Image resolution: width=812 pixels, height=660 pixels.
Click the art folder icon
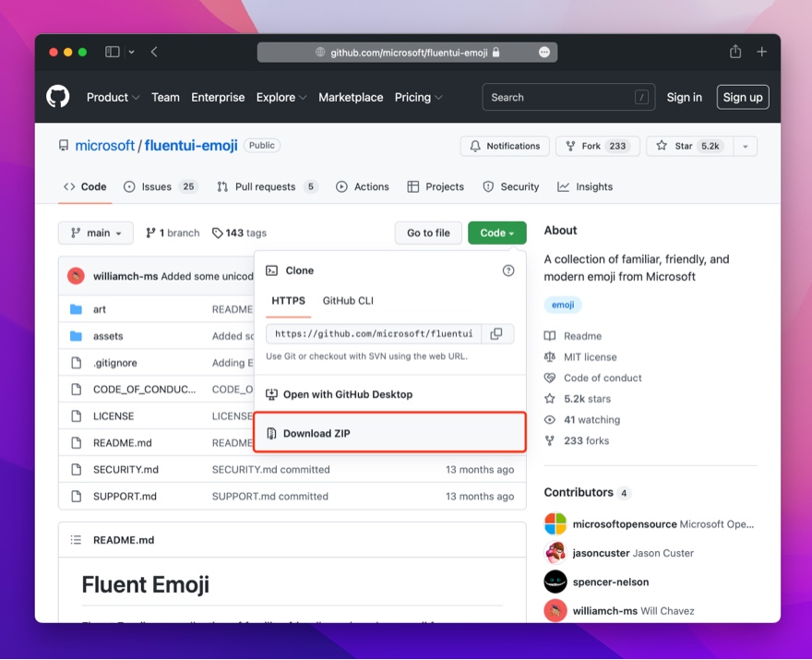(x=76, y=309)
